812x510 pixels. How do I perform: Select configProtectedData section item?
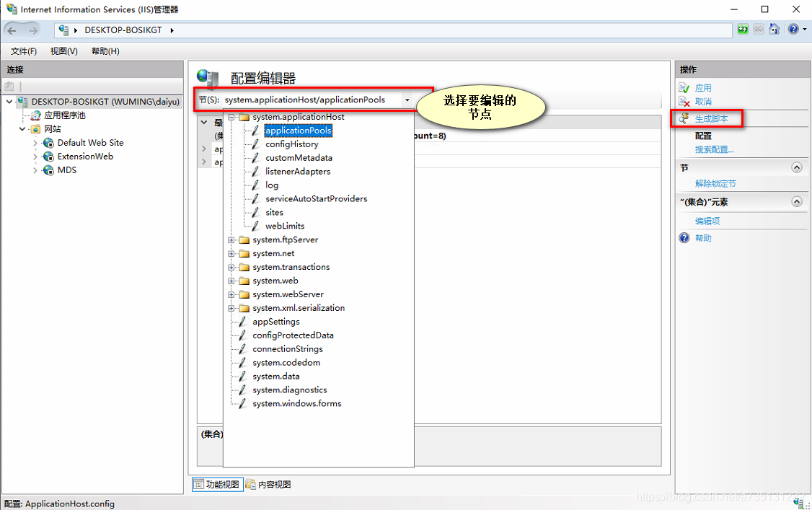293,335
